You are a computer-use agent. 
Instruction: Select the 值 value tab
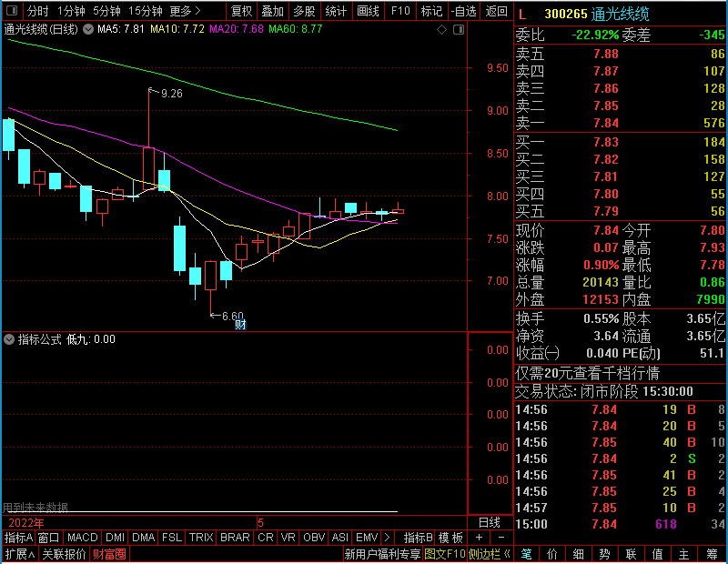[657, 554]
